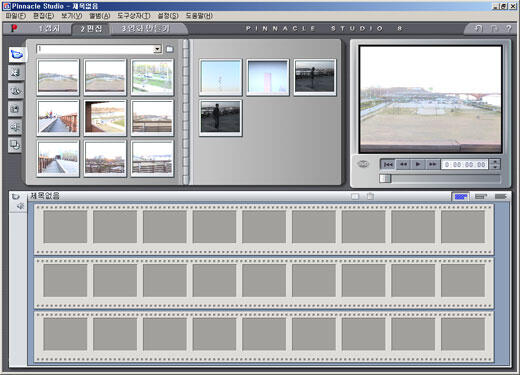Open the audio toolbox speaker icon
Image resolution: width=520 pixels, height=375 pixels.
pos(20,206)
